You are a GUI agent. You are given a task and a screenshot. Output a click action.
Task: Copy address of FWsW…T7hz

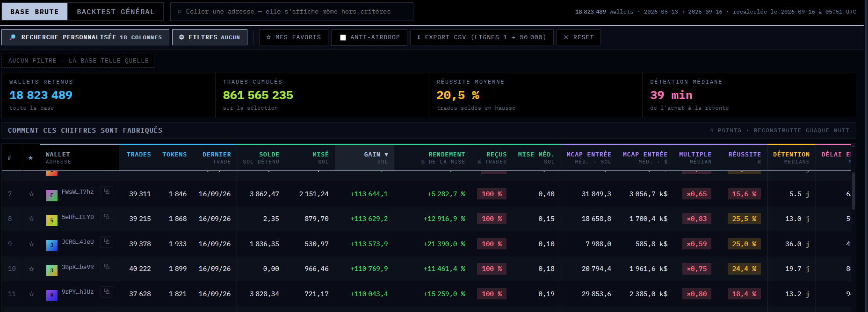[107, 191]
